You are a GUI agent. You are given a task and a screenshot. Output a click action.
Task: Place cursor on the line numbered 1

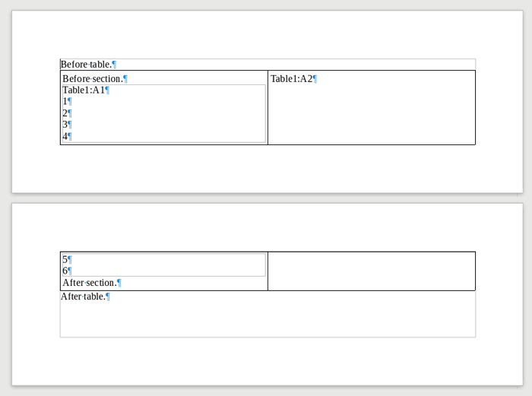65,101
